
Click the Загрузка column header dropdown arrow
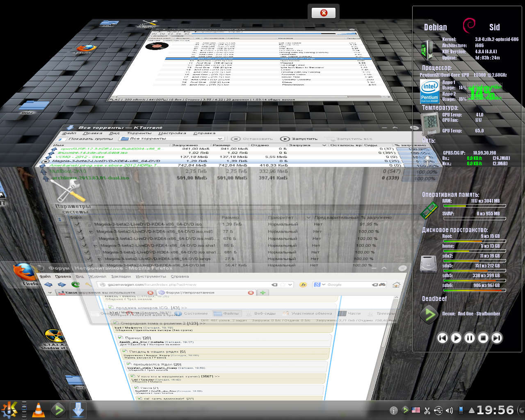[324, 145]
